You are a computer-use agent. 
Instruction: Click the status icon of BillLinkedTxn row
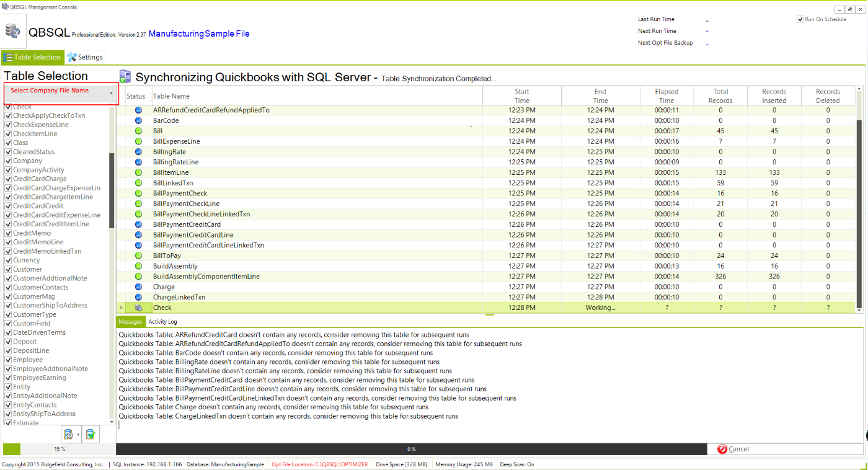[x=138, y=183]
